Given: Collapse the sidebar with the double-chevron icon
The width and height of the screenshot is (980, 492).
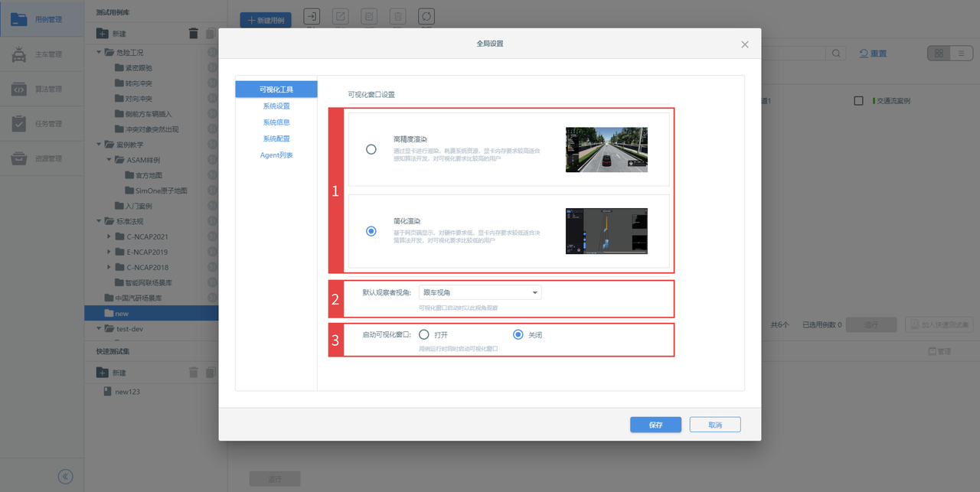Looking at the screenshot, I should 66,476.
